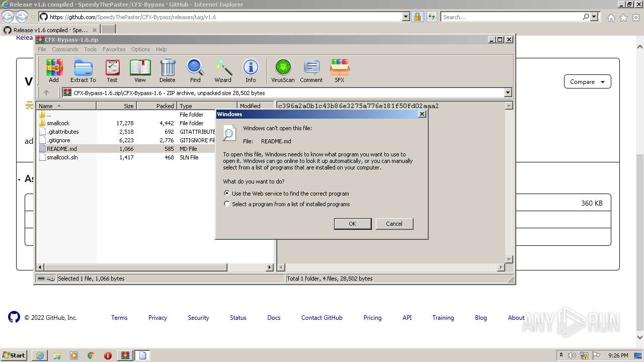Expand the WinRAR path dropdown
Viewport: 644px width, 362px height.
(508, 93)
